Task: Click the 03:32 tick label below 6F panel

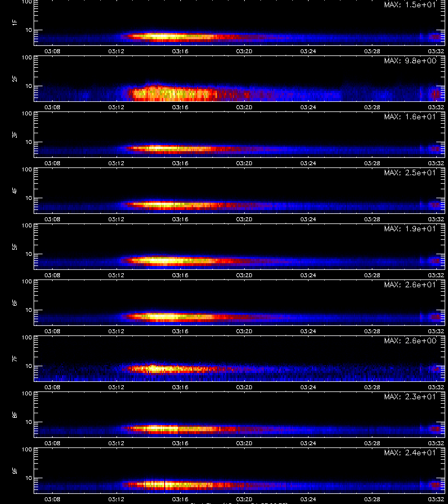Action: 436,331
